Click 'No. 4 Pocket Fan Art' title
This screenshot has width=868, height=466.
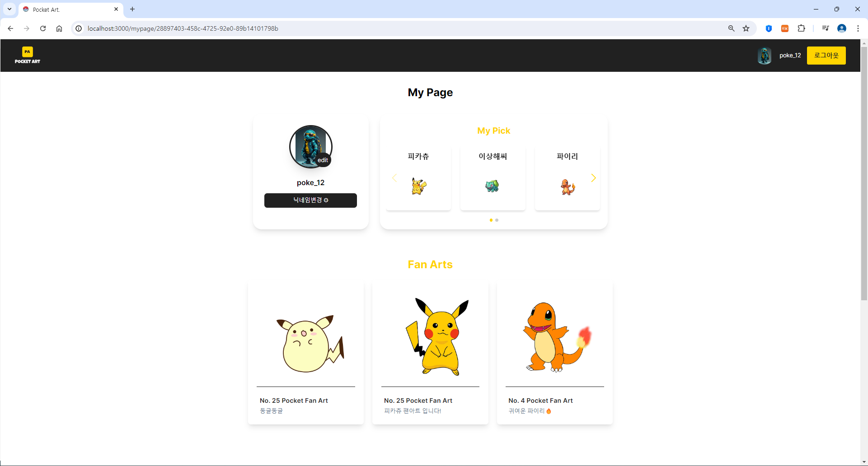point(540,401)
